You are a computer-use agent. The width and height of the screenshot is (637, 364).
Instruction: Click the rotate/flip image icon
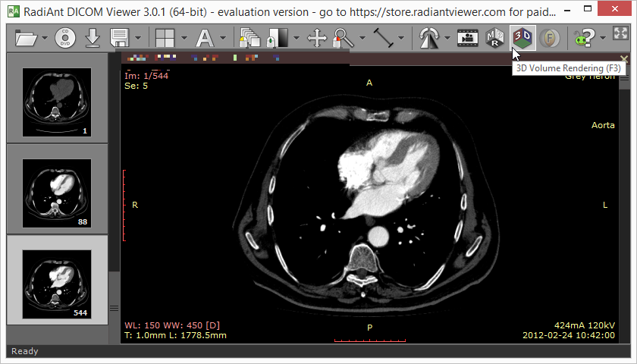pyautogui.click(x=429, y=38)
